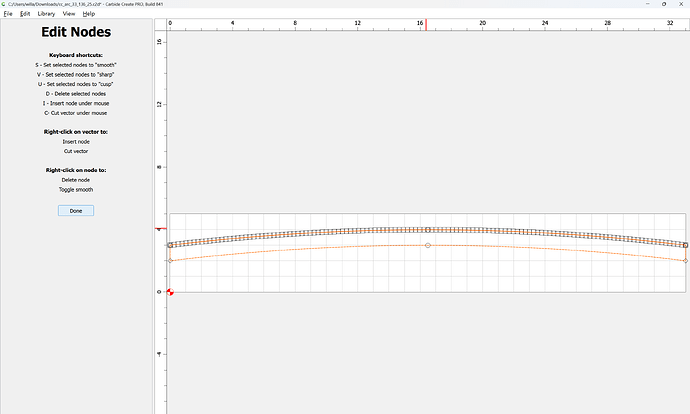Open the Edit menu
Screen dimensions: 690x414
25,14
